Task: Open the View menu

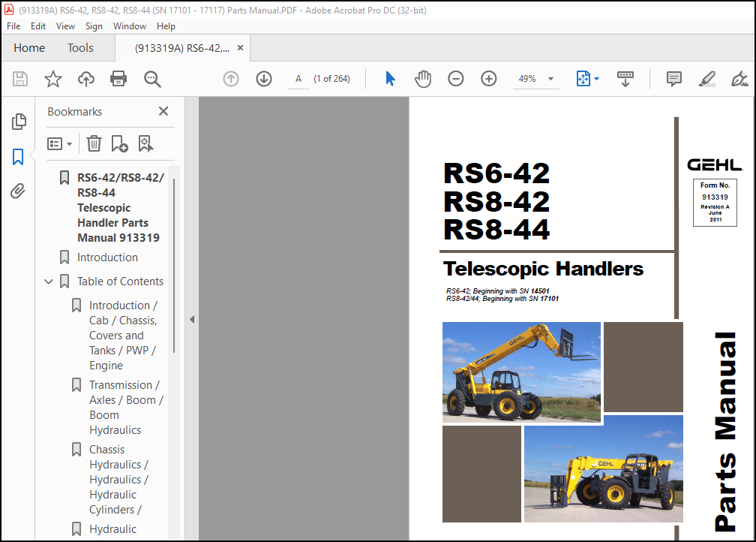Action: click(65, 26)
